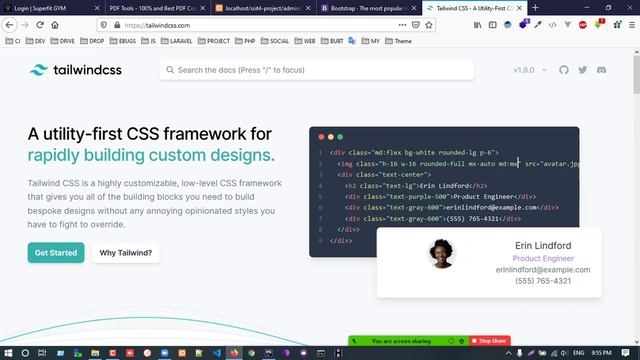
Task: View site security via the padlock icon
Action: pos(117,25)
